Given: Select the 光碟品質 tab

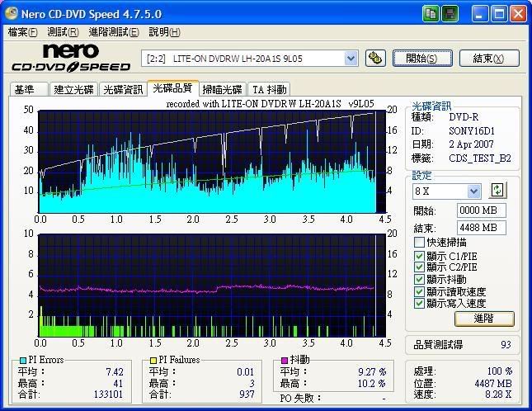Looking at the screenshot, I should (x=172, y=88).
